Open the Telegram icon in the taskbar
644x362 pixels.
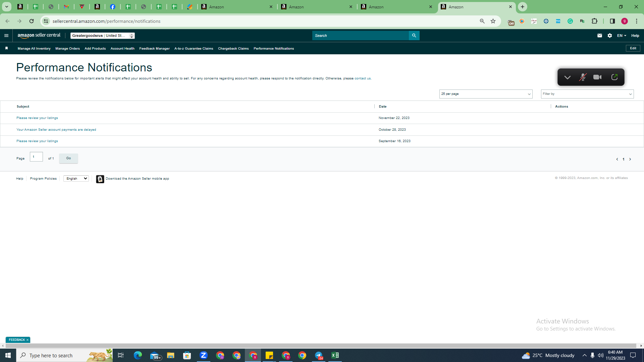pyautogui.click(x=319, y=355)
